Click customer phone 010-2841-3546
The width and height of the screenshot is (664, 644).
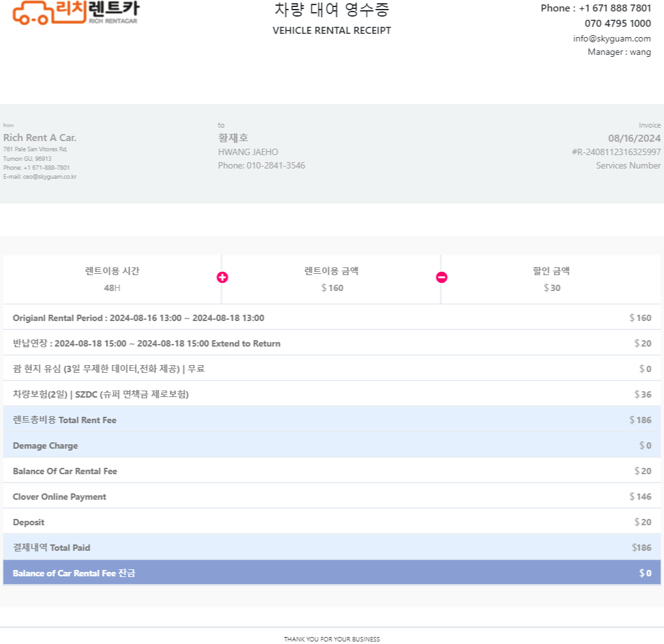pos(276,165)
